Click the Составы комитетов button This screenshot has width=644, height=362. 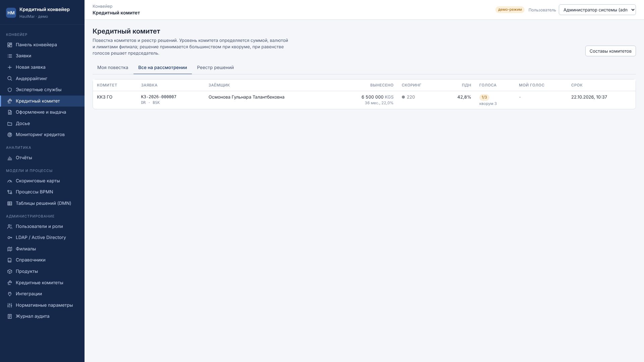point(610,51)
